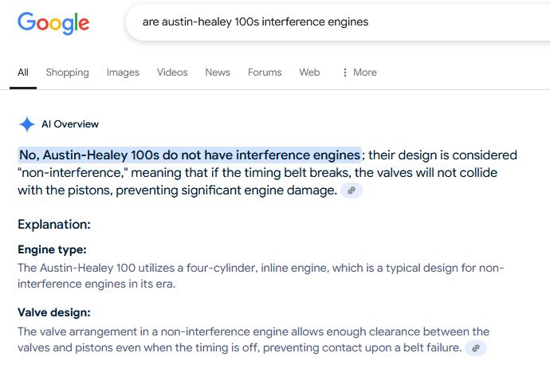Click the four-cylinder inline engine paragraph
The width and height of the screenshot is (550, 392).
pyautogui.click(x=261, y=276)
